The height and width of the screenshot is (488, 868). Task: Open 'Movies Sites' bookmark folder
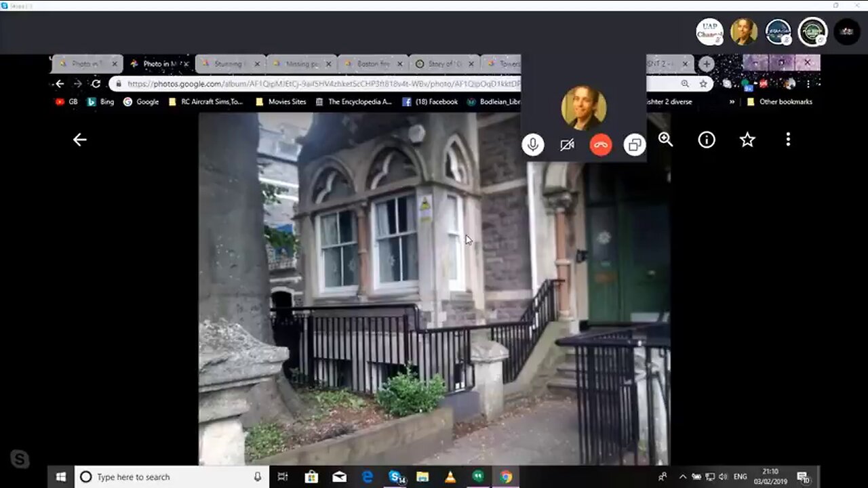(280, 102)
